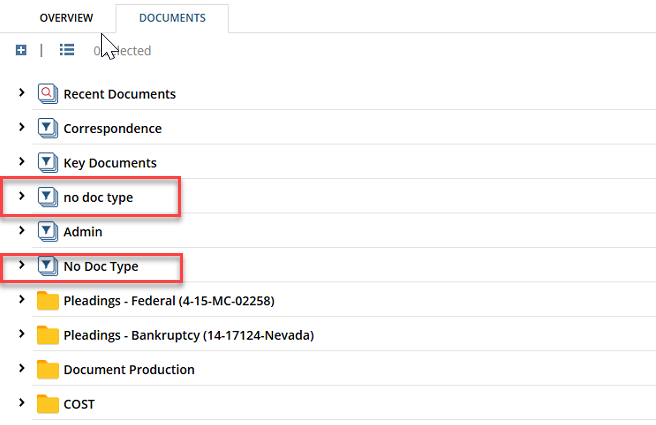Image resolution: width=656 pixels, height=425 pixels.
Task: Switch to the Overview tab
Action: pyautogui.click(x=66, y=18)
